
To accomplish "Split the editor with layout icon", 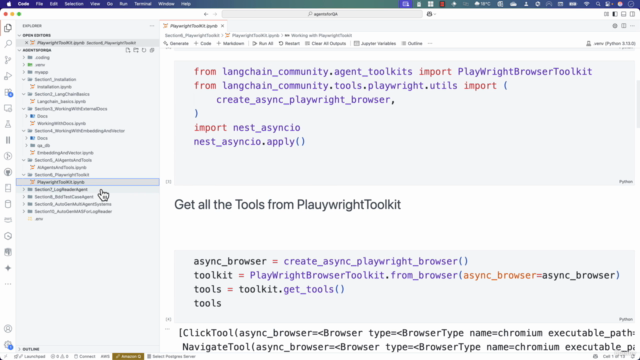I will (x=624, y=26).
